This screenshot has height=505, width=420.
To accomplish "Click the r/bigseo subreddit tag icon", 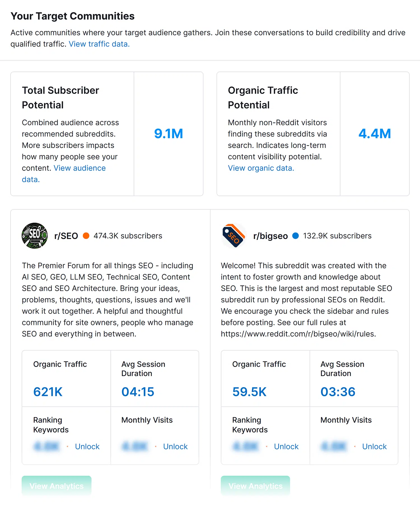I will tap(234, 236).
